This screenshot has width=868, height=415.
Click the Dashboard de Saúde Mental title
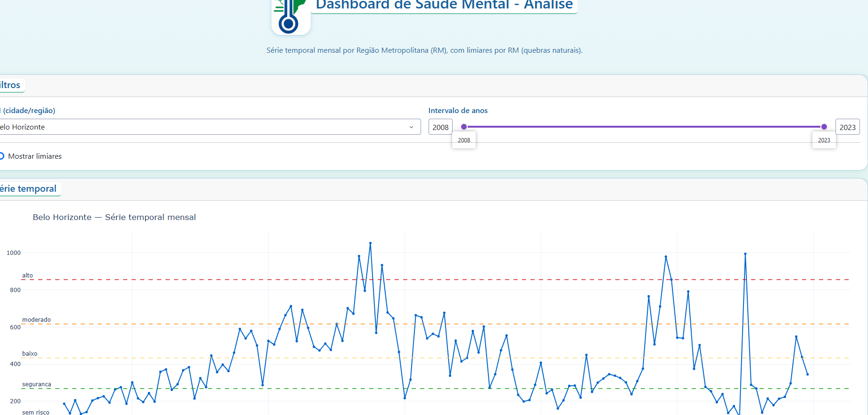[x=444, y=5]
